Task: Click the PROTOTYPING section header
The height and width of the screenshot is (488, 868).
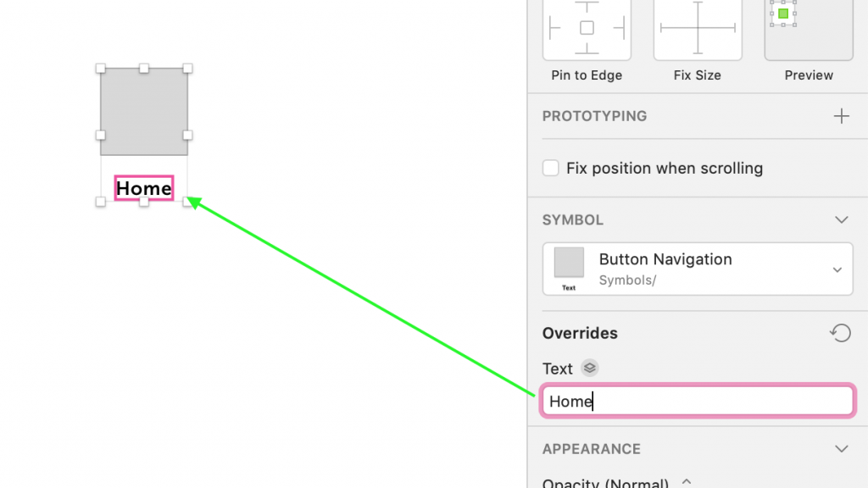Action: pos(594,115)
